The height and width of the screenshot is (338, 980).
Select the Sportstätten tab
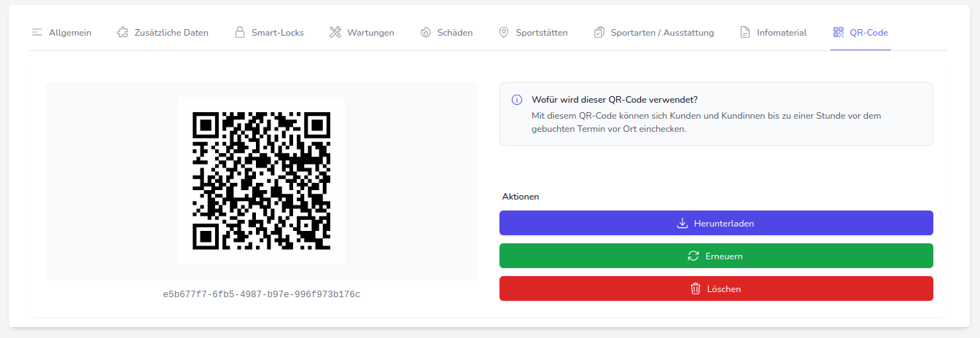(541, 33)
